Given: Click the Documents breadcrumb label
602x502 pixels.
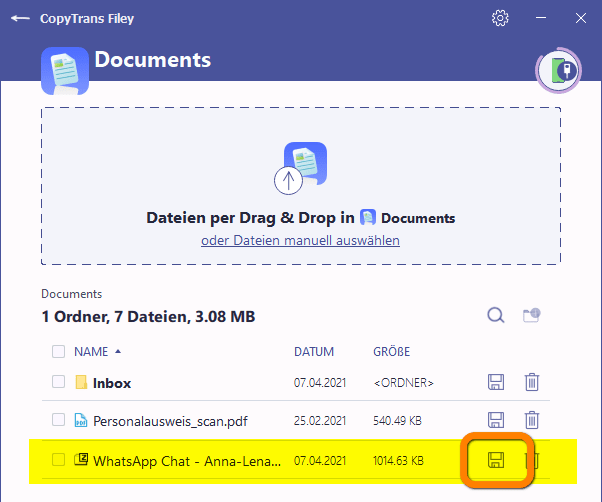Looking at the screenshot, I should (71, 294).
